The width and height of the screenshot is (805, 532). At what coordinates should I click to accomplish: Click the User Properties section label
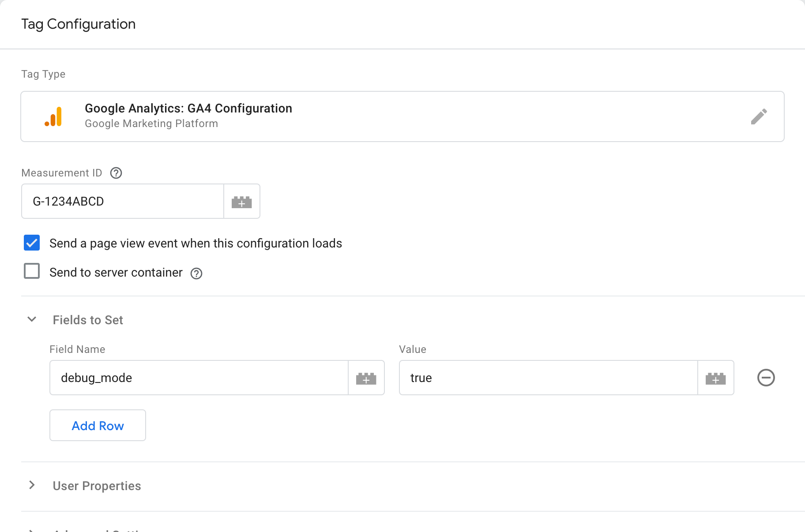coord(97,486)
